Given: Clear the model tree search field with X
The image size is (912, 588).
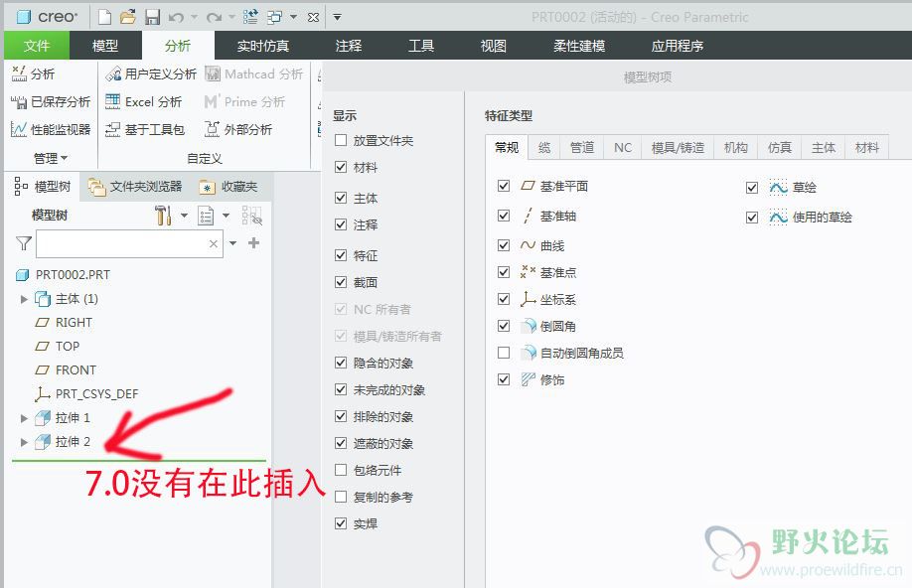Looking at the screenshot, I should coord(214,243).
